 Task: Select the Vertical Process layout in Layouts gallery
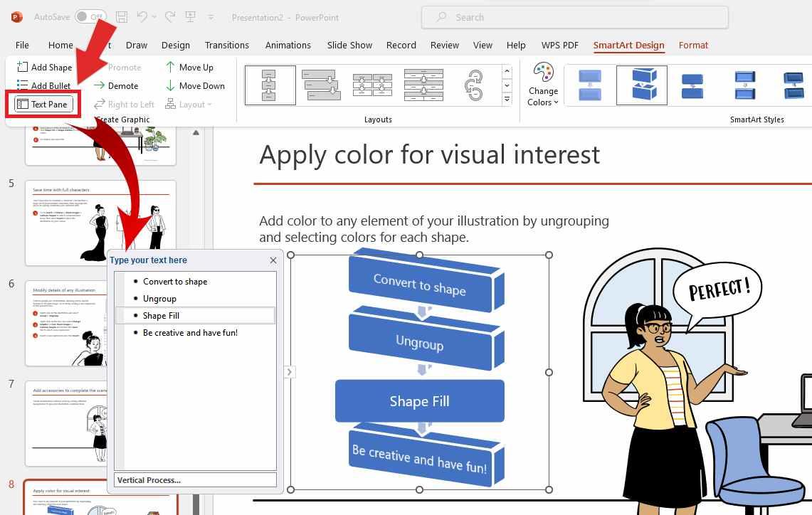(x=270, y=85)
